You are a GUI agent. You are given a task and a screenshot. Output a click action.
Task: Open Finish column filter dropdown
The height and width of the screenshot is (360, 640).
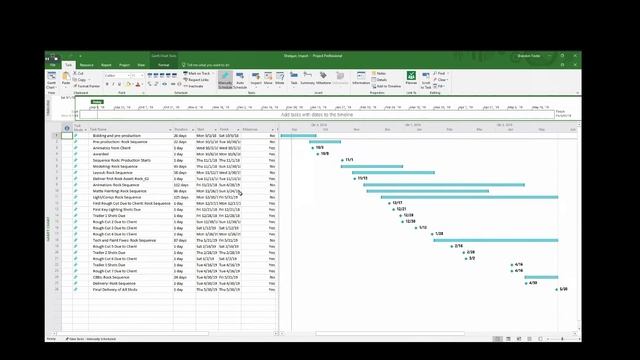[238, 130]
